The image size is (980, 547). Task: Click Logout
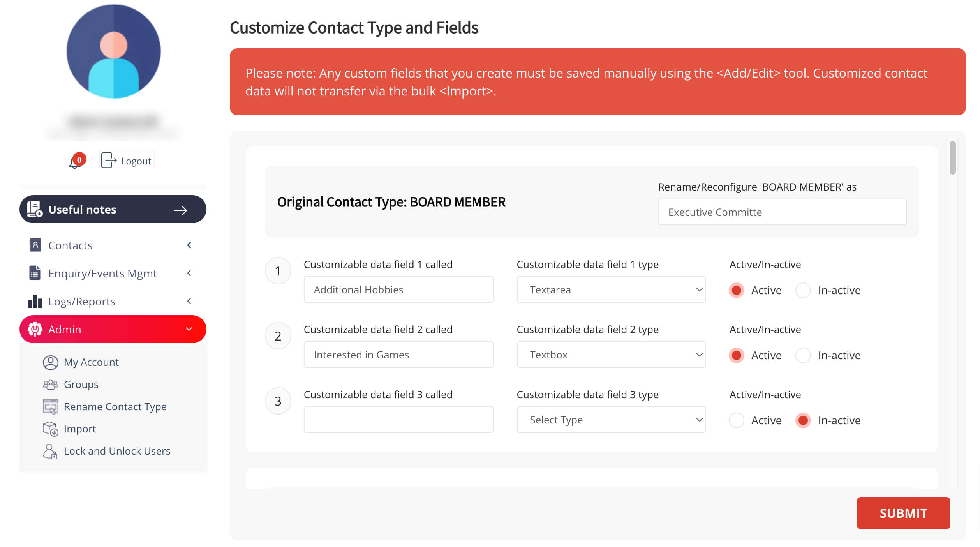(x=126, y=160)
